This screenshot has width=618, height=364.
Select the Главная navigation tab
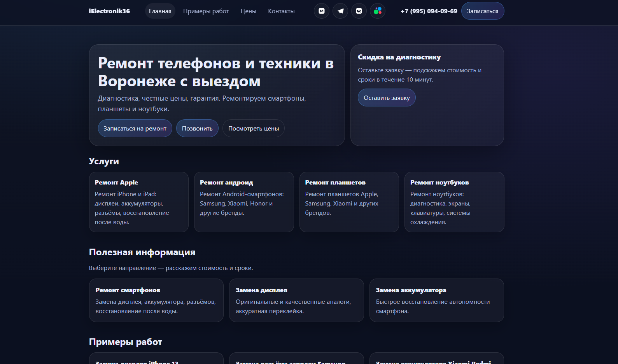click(x=160, y=11)
